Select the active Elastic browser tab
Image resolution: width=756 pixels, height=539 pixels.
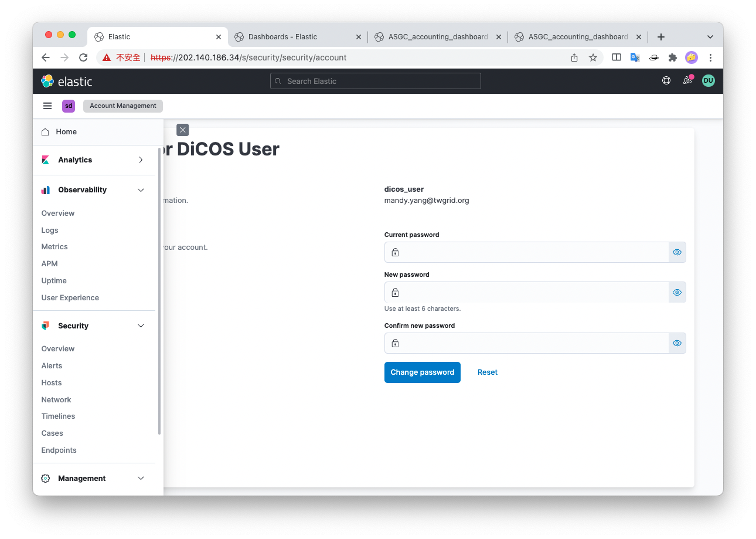pos(158,36)
